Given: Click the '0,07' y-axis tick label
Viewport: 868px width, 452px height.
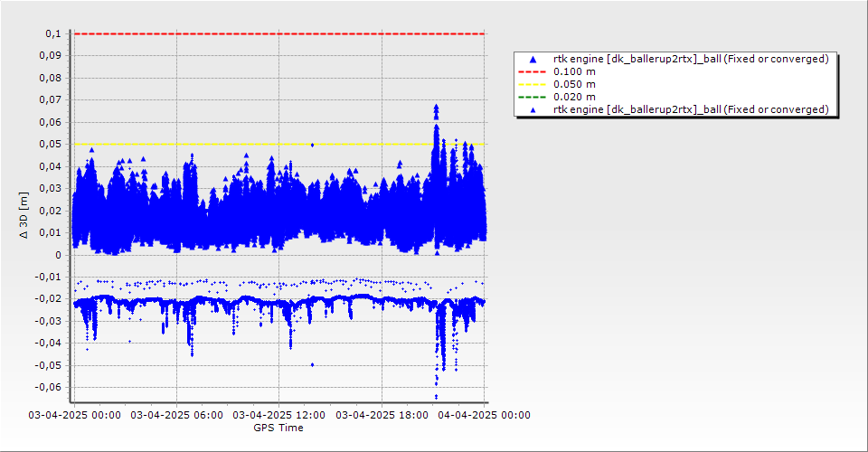Looking at the screenshot, I should [51, 100].
